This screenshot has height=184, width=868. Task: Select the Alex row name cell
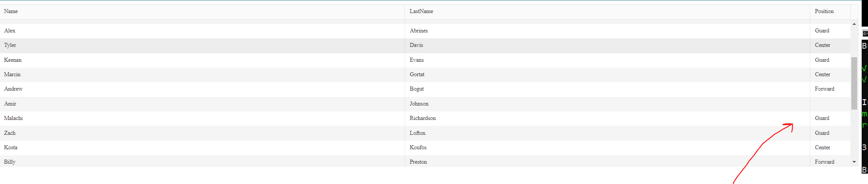(x=202, y=31)
